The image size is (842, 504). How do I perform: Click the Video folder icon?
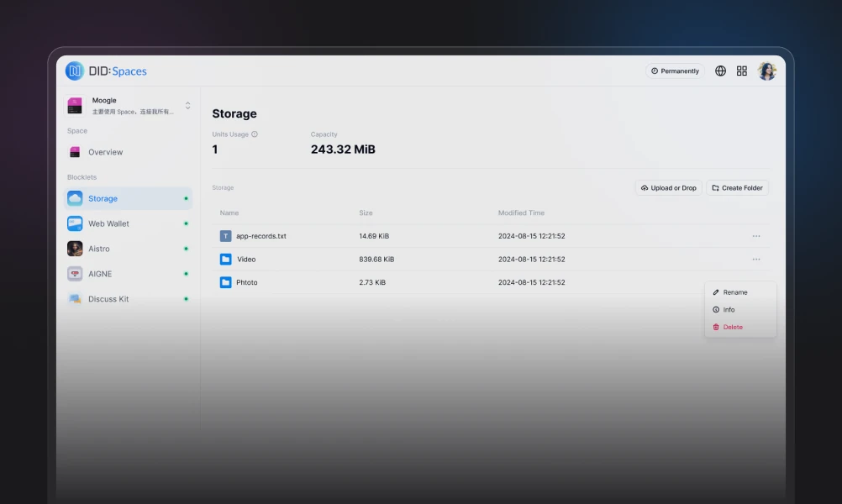click(x=225, y=260)
